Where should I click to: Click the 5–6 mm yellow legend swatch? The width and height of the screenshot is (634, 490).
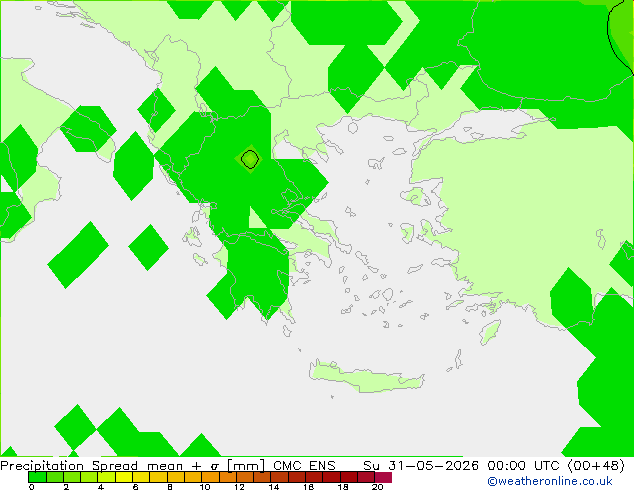coord(124,477)
